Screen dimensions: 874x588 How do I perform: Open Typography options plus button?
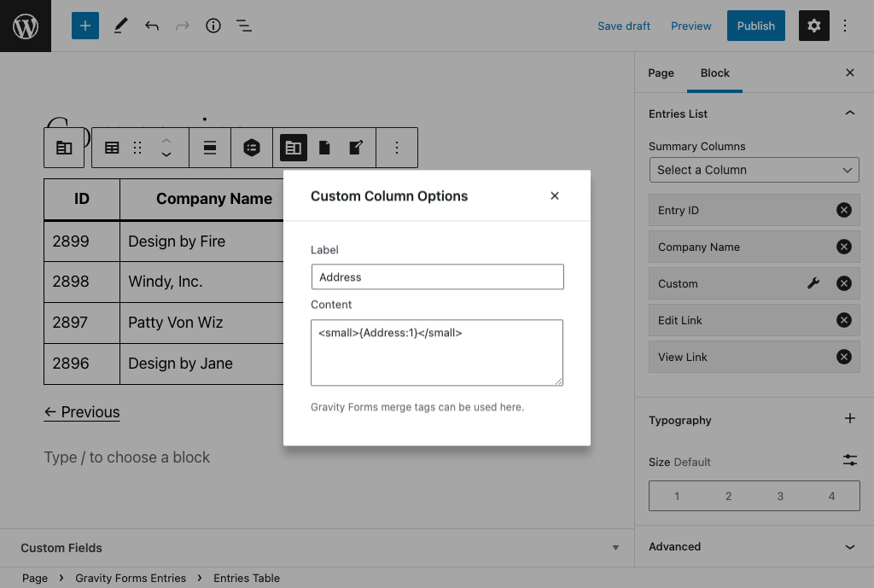click(x=850, y=418)
